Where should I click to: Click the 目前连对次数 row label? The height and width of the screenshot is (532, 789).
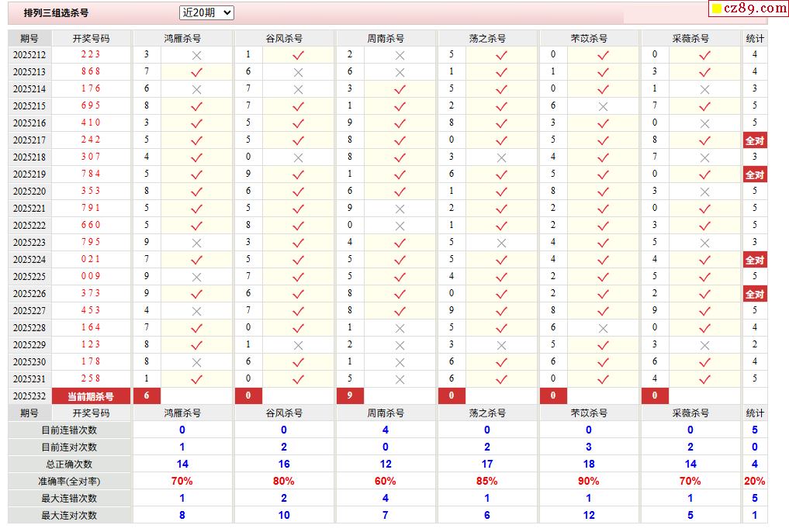tap(69, 447)
